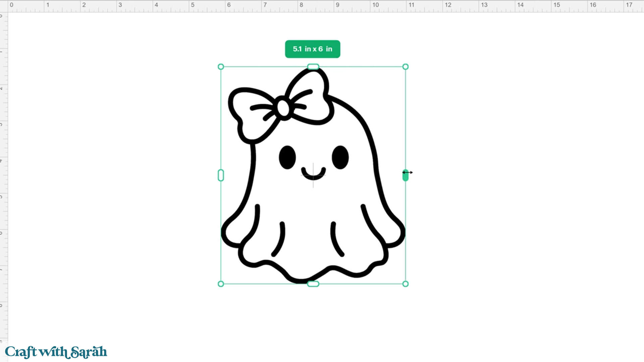
Task: Click the top-center resize handle
Action: [x=313, y=67]
